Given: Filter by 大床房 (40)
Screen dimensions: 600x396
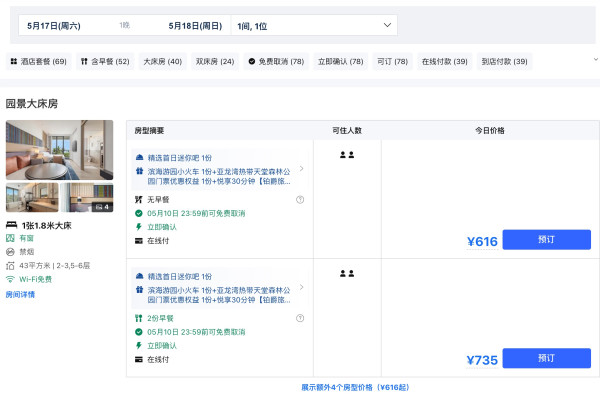Looking at the screenshot, I should coord(163,62).
